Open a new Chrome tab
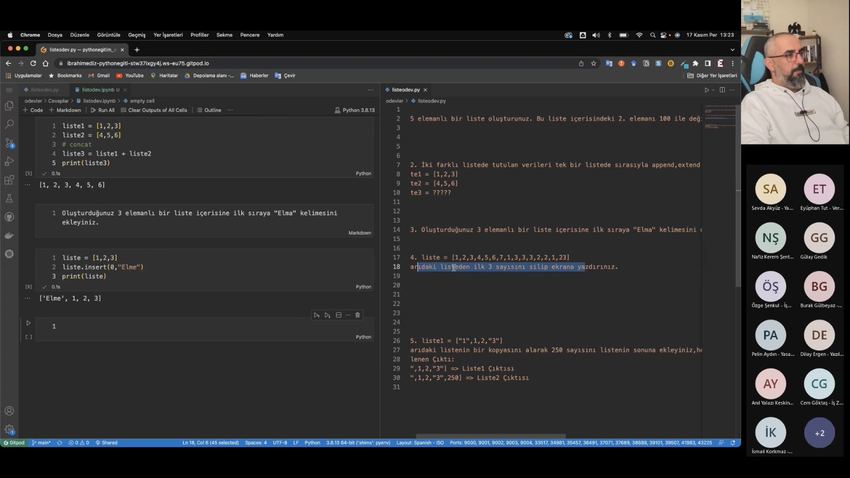Viewport: 850px width, 478px height. 137,50
